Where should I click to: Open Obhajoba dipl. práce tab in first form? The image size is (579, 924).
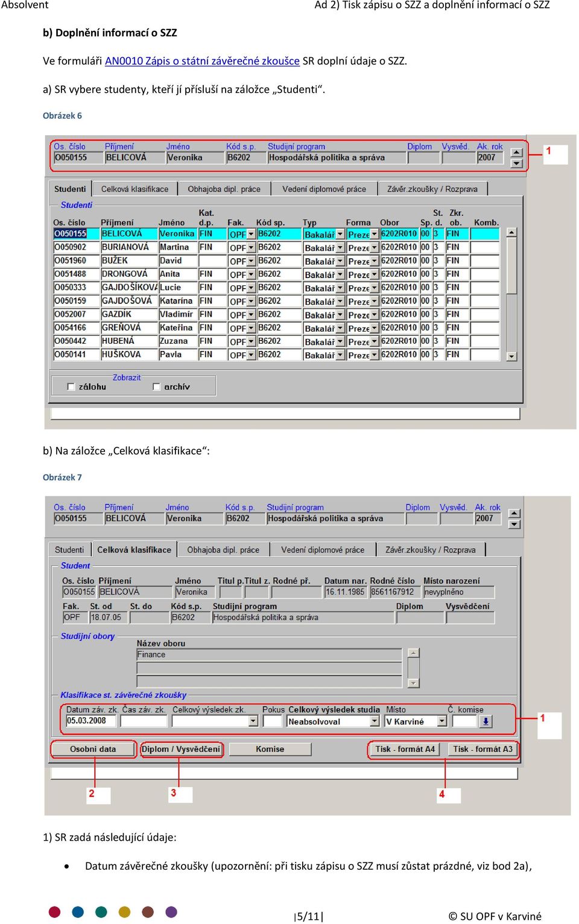click(224, 189)
